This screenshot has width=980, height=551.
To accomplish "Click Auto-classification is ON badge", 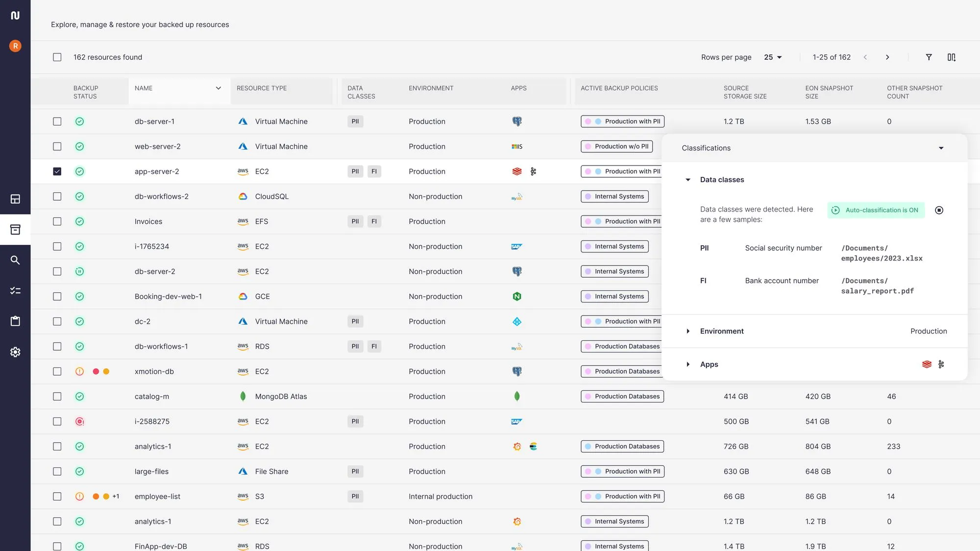I will point(876,210).
